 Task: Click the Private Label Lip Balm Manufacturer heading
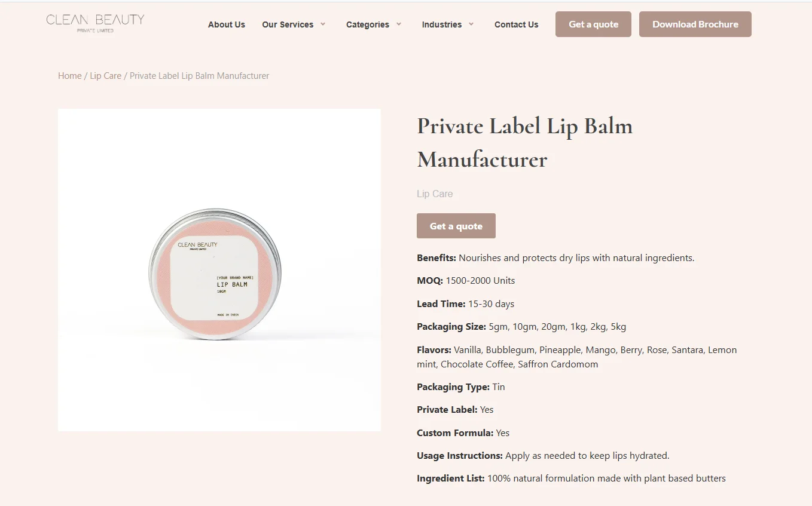pyautogui.click(x=524, y=142)
